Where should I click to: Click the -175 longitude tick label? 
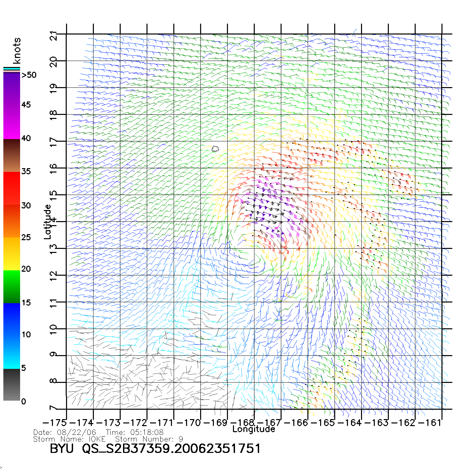pos(54,423)
